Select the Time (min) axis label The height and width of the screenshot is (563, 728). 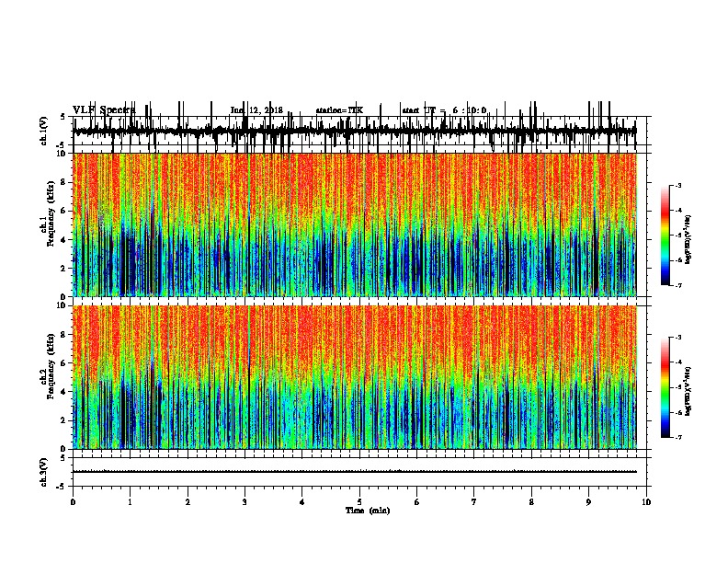tap(368, 511)
